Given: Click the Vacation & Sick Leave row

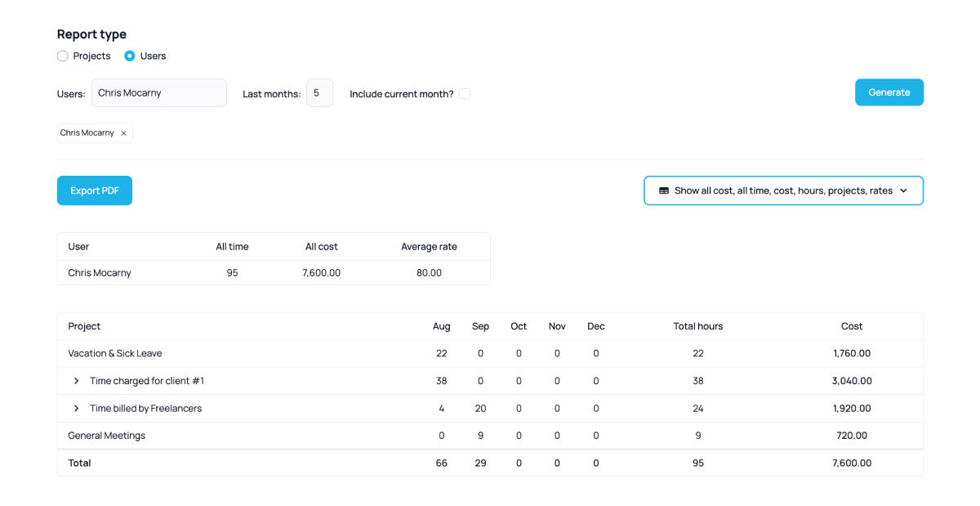Looking at the screenshot, I should tap(115, 354).
